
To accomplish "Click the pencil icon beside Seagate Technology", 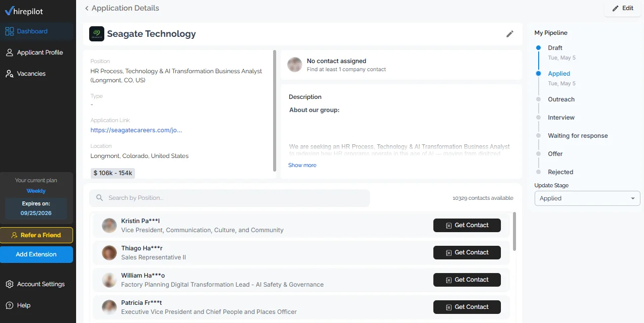I will coord(510,34).
